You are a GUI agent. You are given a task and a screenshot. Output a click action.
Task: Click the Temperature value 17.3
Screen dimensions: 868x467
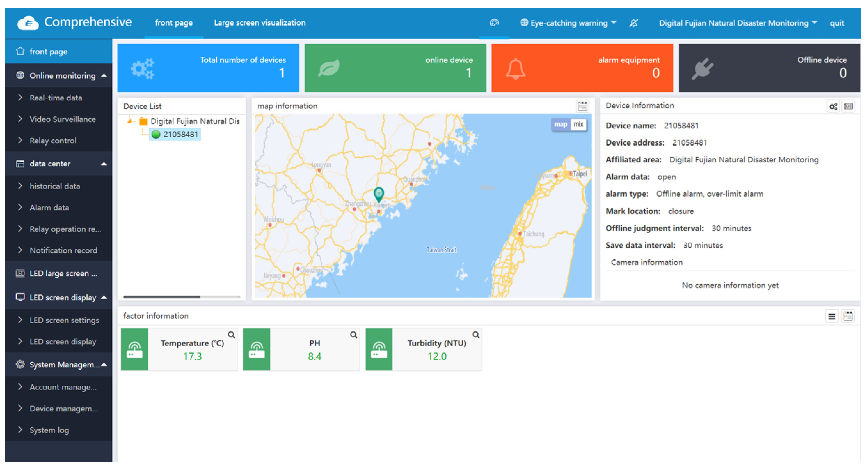pyautogui.click(x=192, y=356)
